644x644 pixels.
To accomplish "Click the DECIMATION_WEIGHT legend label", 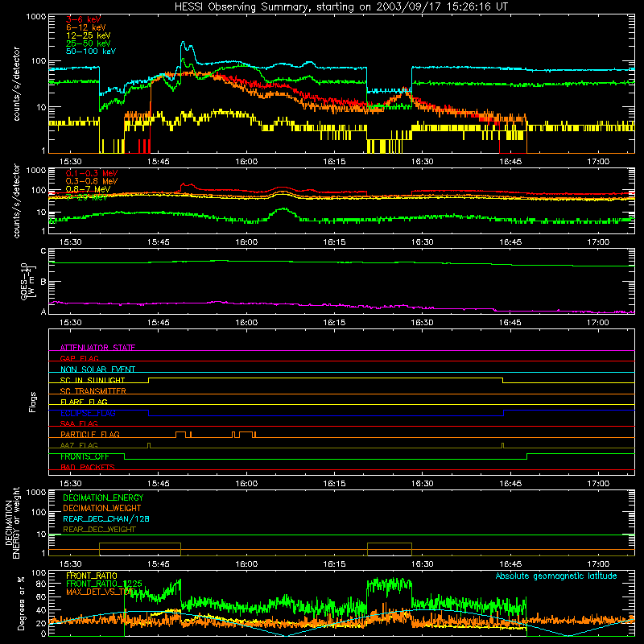I will tap(102, 508).
